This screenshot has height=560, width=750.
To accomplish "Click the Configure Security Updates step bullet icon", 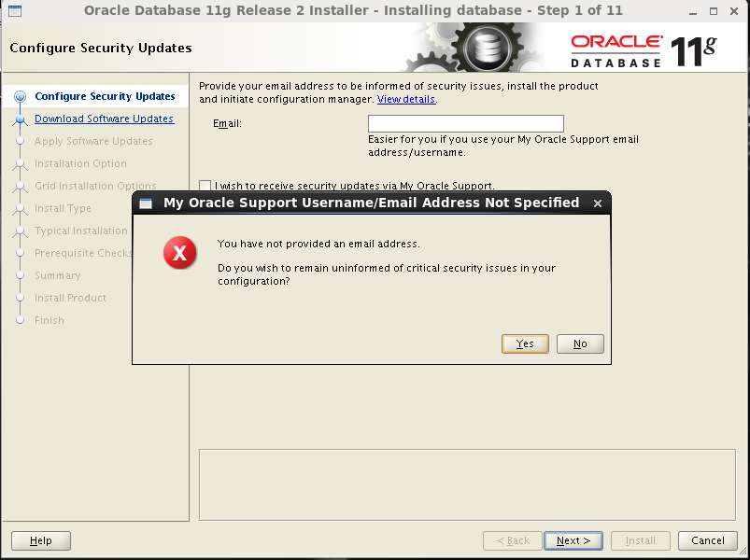I will 20,97.
